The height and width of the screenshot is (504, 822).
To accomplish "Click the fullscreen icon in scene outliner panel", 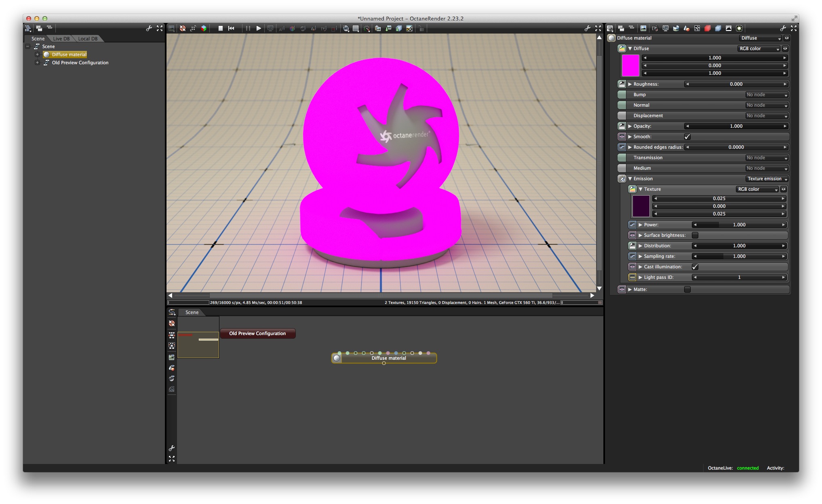I will [160, 28].
